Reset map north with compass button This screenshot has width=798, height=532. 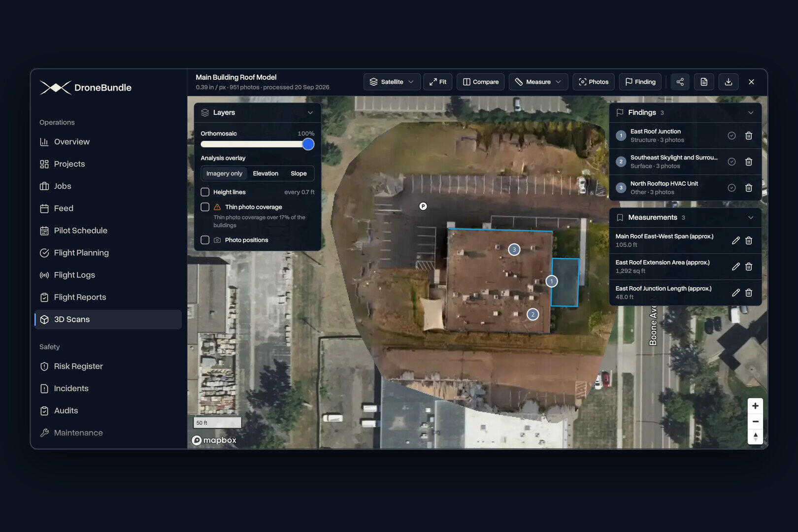(755, 437)
